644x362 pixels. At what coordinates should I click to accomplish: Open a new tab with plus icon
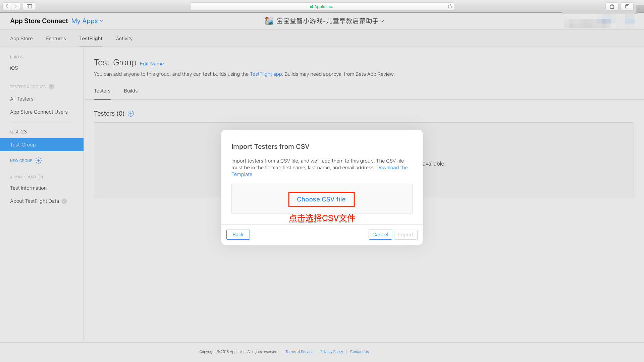pyautogui.click(x=640, y=9)
